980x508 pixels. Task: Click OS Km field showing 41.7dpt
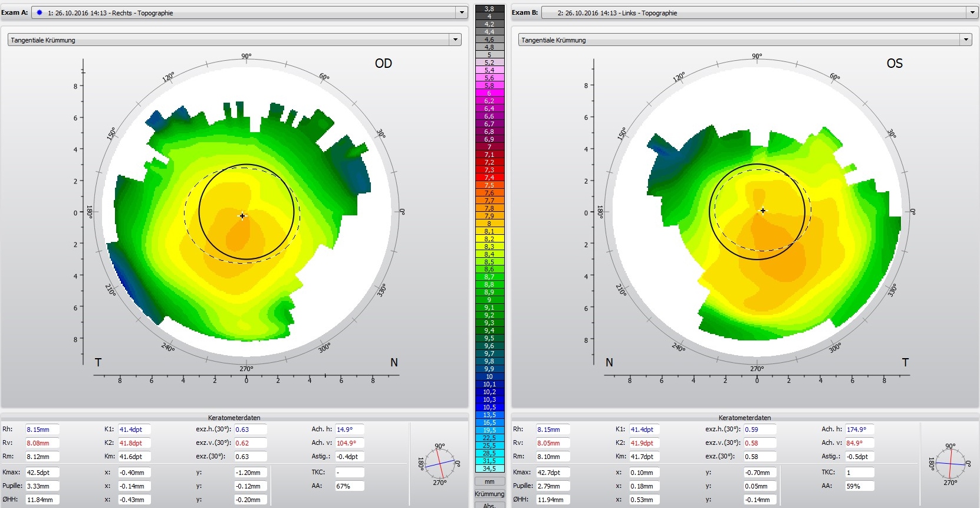click(646, 457)
